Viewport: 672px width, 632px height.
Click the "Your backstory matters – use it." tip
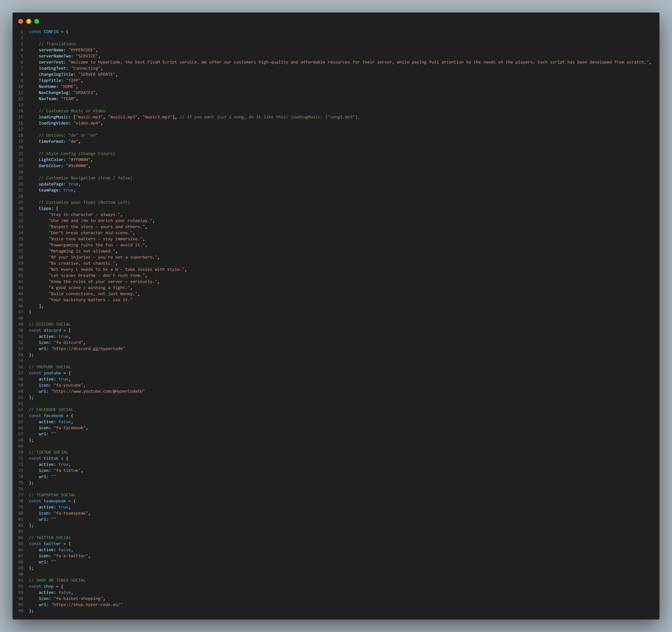click(91, 300)
